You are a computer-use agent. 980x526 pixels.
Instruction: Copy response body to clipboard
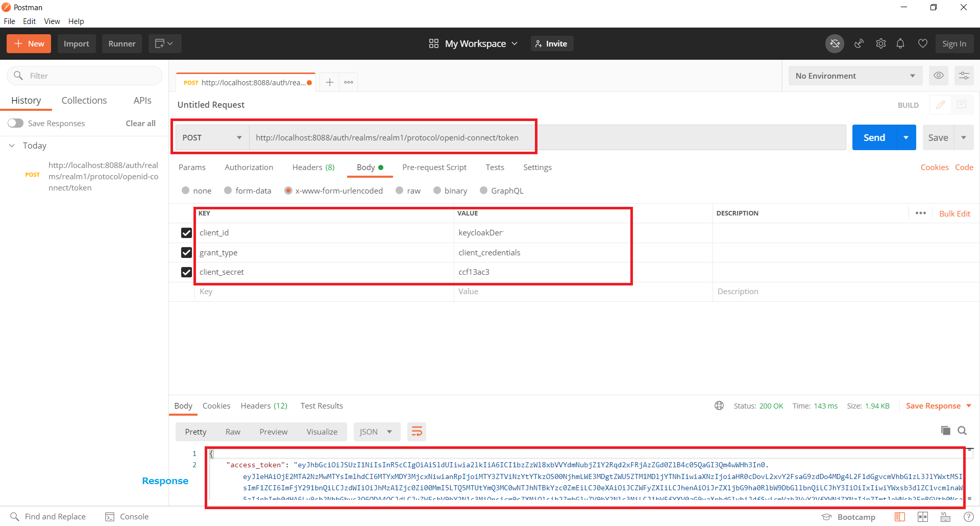945,431
